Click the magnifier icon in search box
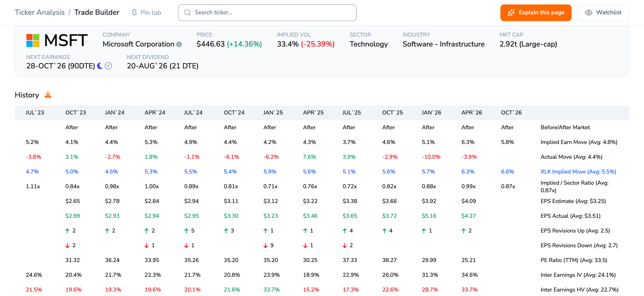 [188, 13]
